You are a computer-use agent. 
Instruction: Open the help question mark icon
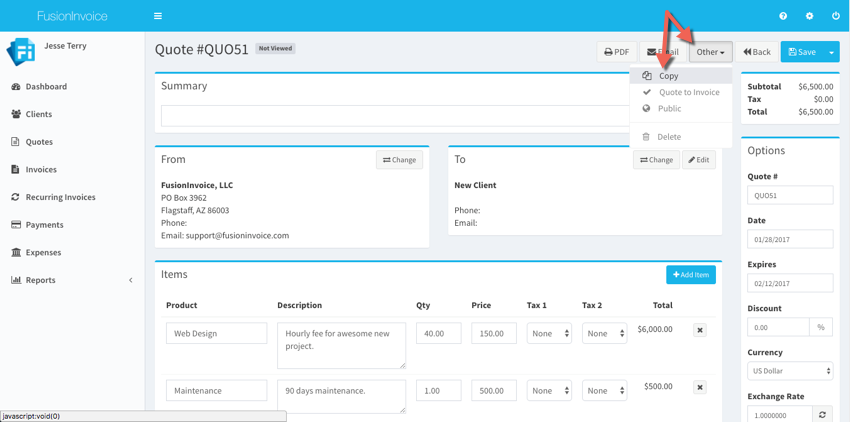pyautogui.click(x=783, y=16)
